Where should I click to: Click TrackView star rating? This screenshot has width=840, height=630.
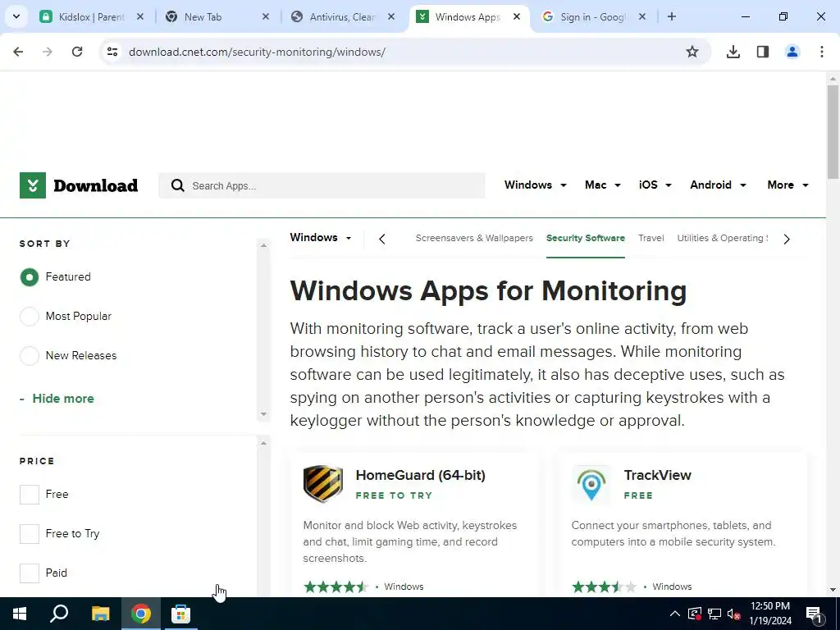(x=605, y=587)
